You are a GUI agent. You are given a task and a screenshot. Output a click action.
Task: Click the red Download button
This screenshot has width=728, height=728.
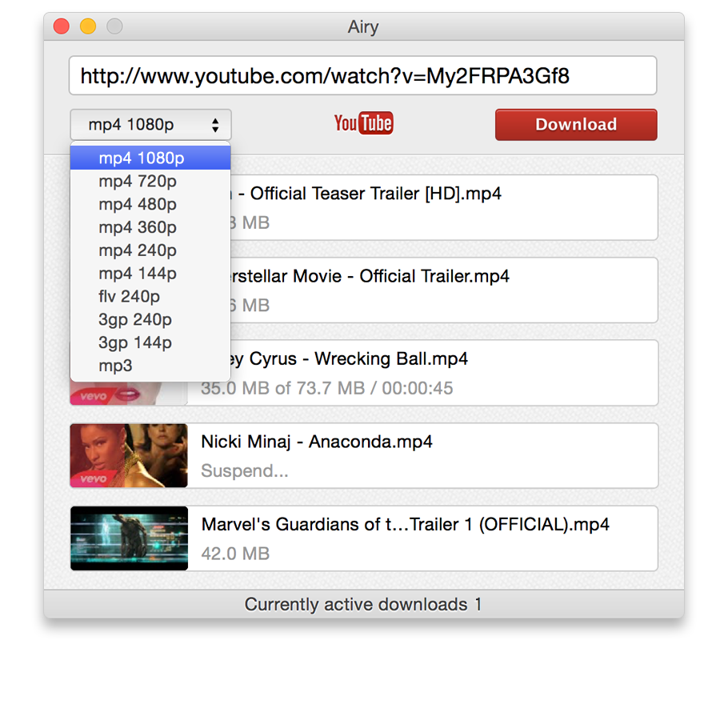[576, 125]
